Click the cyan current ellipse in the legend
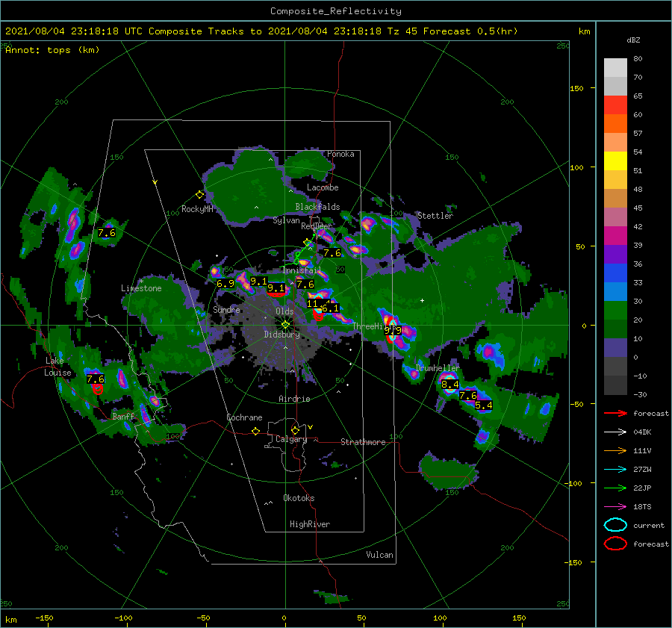This screenshot has width=672, height=628. pyautogui.click(x=615, y=525)
